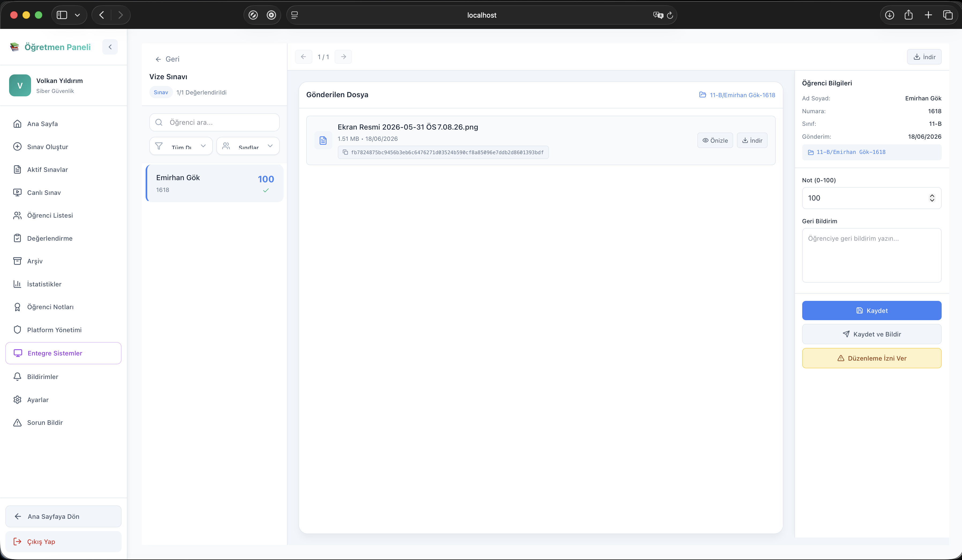Click the blue Kaydet button
The image size is (962, 560).
(x=872, y=310)
